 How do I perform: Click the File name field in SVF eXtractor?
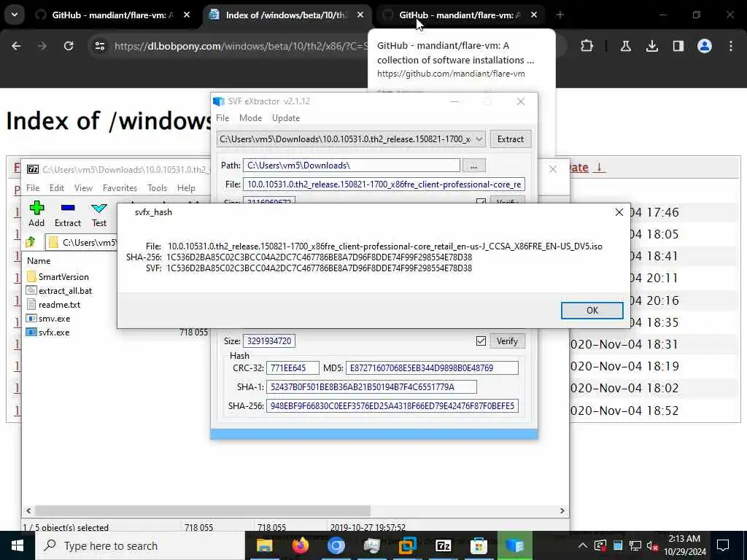[384, 184]
